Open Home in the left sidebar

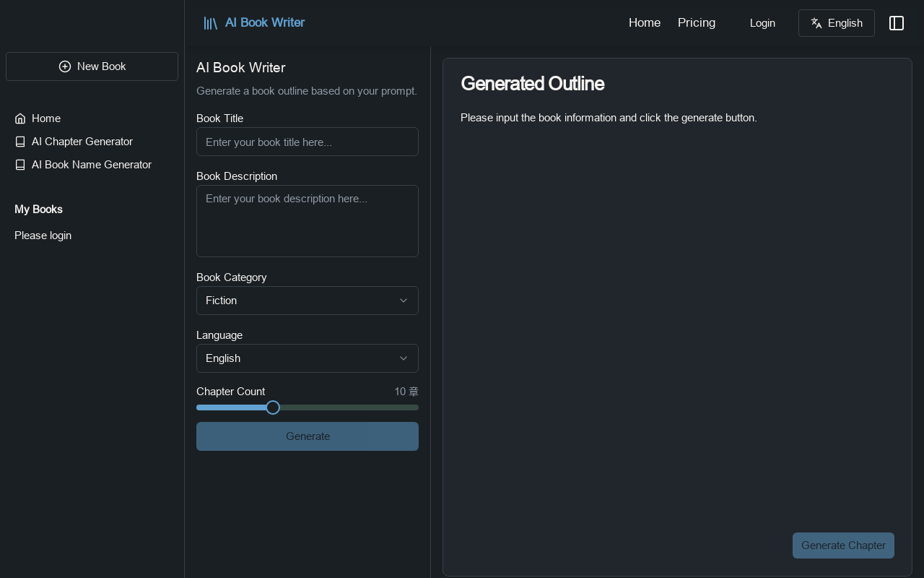[92, 118]
